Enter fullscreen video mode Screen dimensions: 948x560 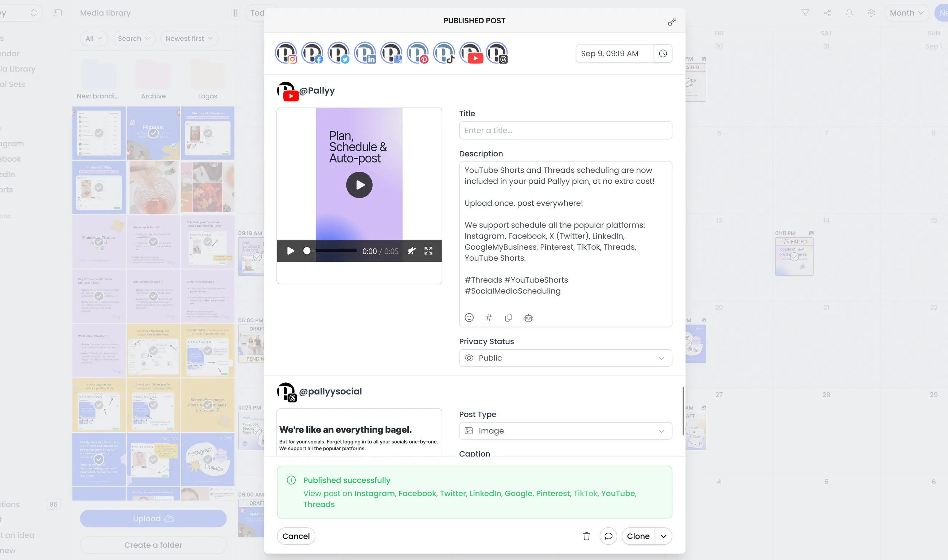click(x=428, y=251)
